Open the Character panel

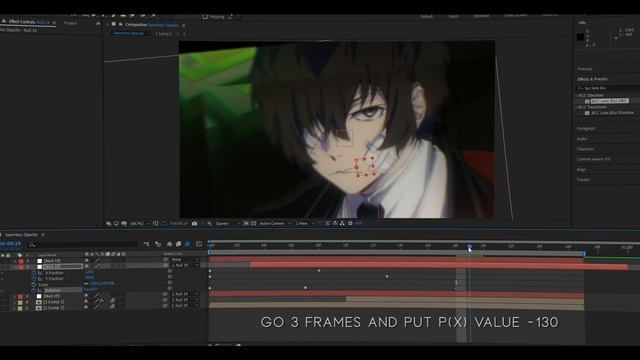pyautogui.click(x=585, y=149)
